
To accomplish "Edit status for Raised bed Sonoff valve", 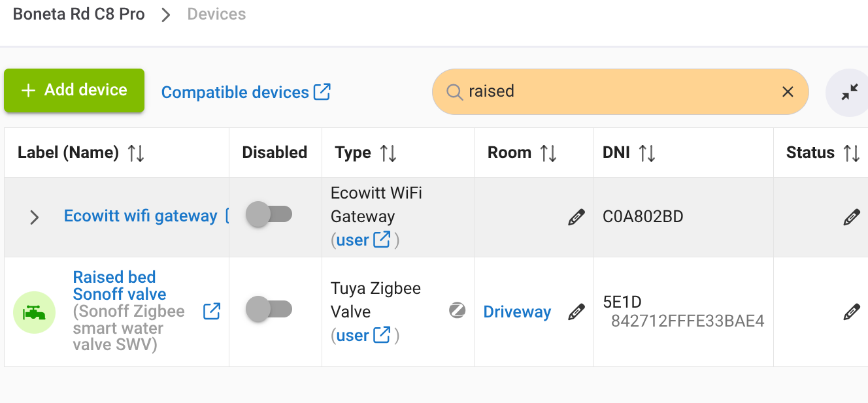I will pos(852,312).
